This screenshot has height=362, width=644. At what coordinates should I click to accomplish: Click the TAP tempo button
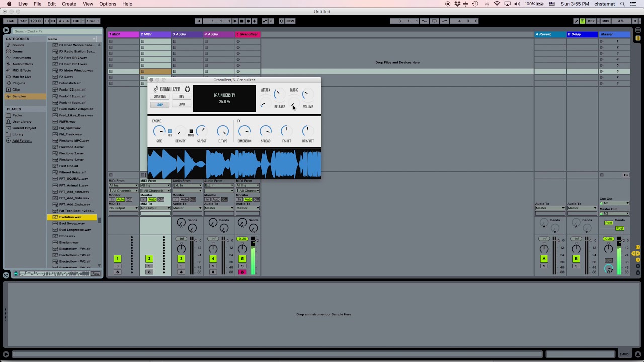23,21
